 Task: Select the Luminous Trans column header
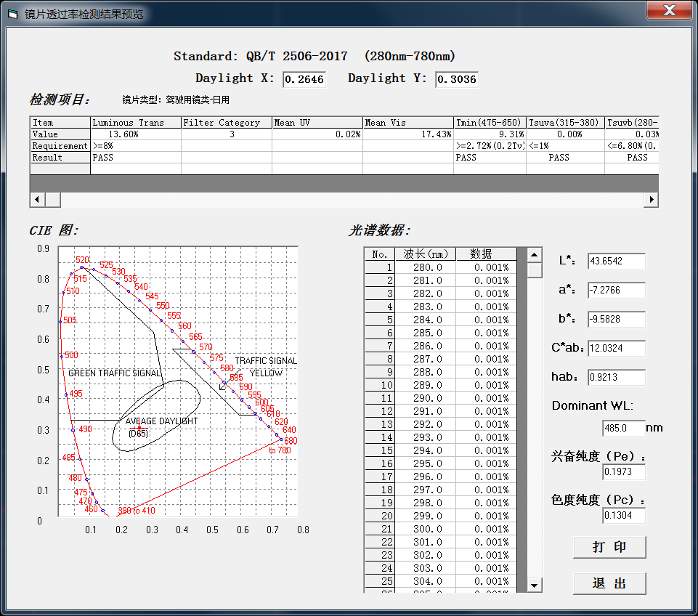tap(135, 123)
